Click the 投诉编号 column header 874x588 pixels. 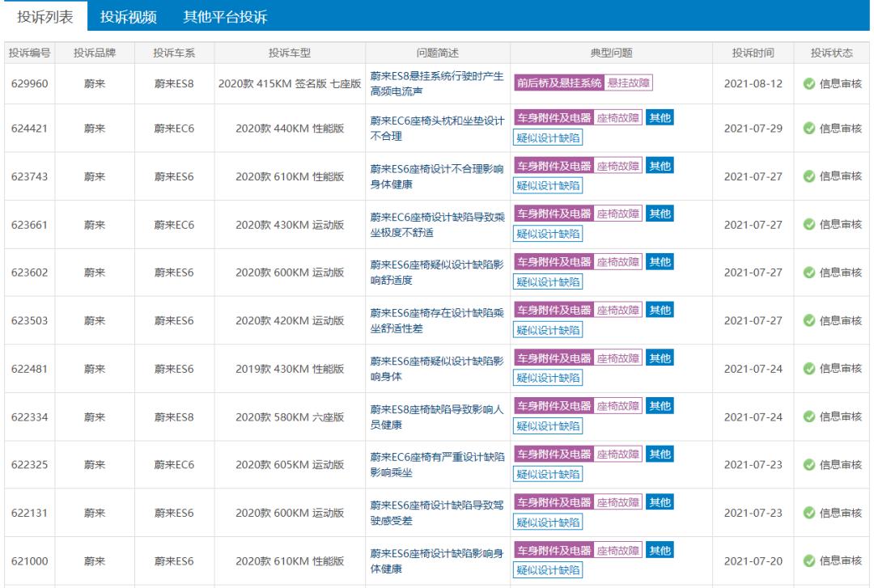click(30, 53)
